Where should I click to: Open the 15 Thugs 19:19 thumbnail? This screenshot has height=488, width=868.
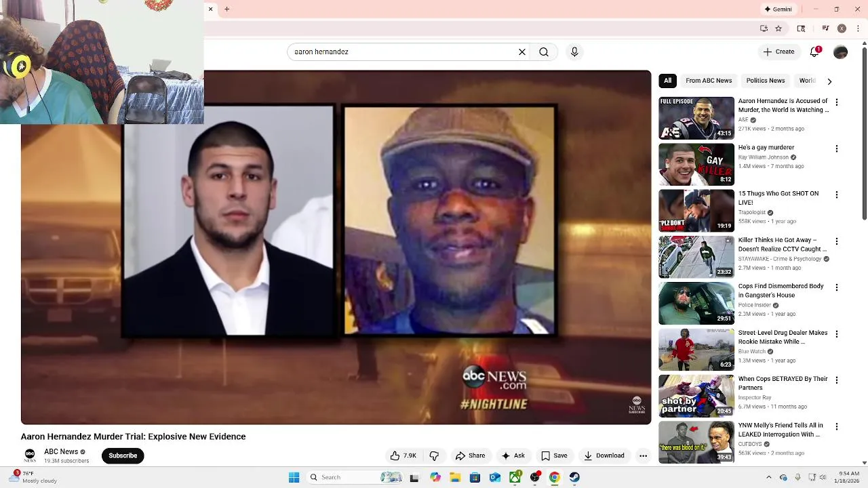coord(696,211)
